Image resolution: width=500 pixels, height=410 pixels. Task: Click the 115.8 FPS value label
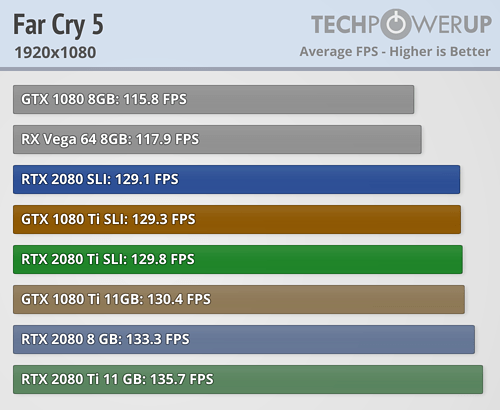(155, 99)
